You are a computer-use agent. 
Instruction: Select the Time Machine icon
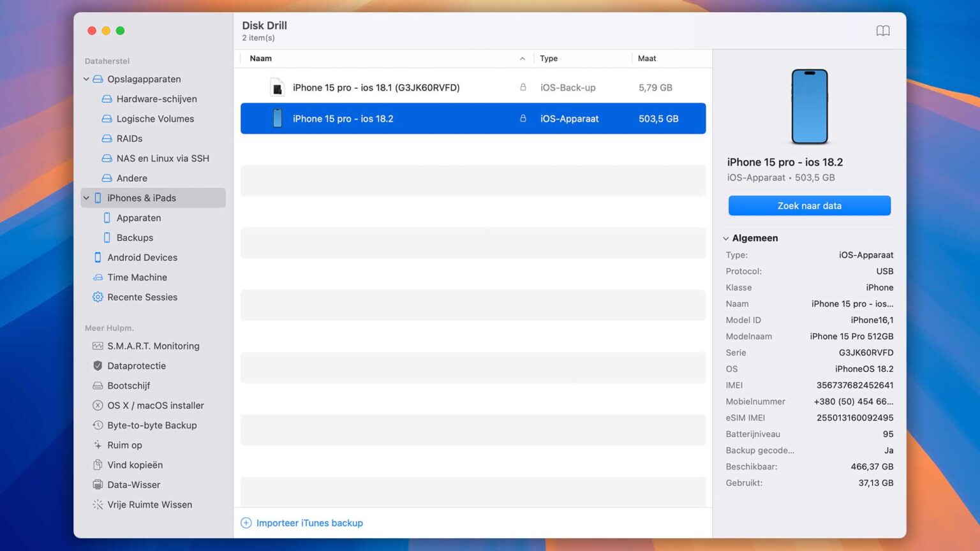pos(98,277)
